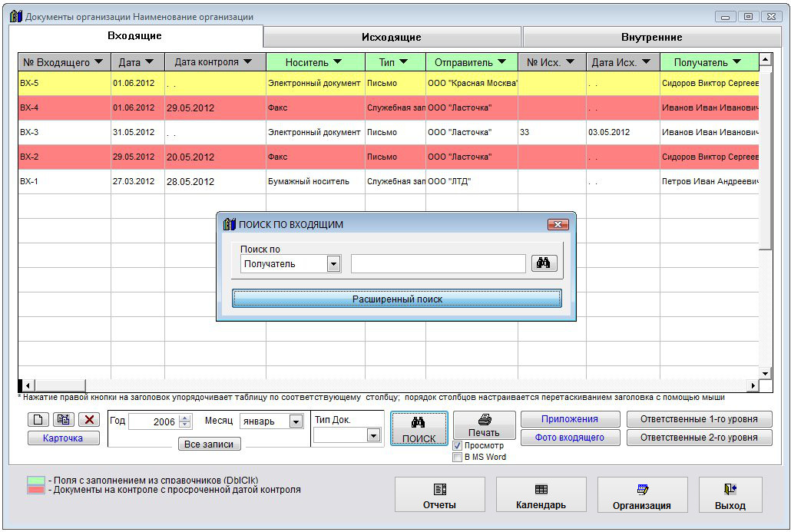This screenshot has width=791, height=532.
Task: Click the Расширенный поиск button
Action: (x=397, y=299)
